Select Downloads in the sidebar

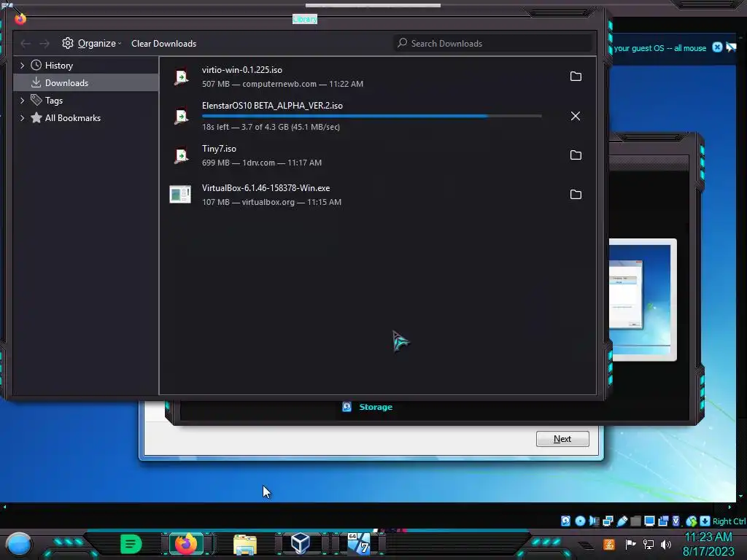[86, 83]
